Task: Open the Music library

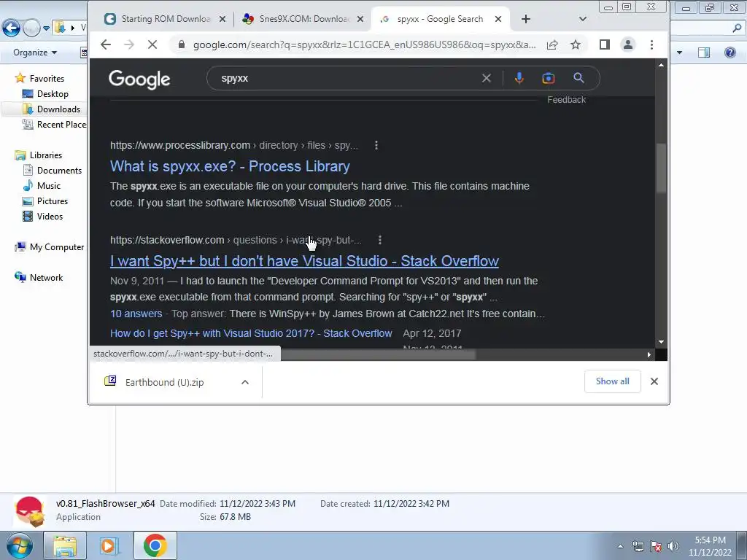Action: coord(49,186)
